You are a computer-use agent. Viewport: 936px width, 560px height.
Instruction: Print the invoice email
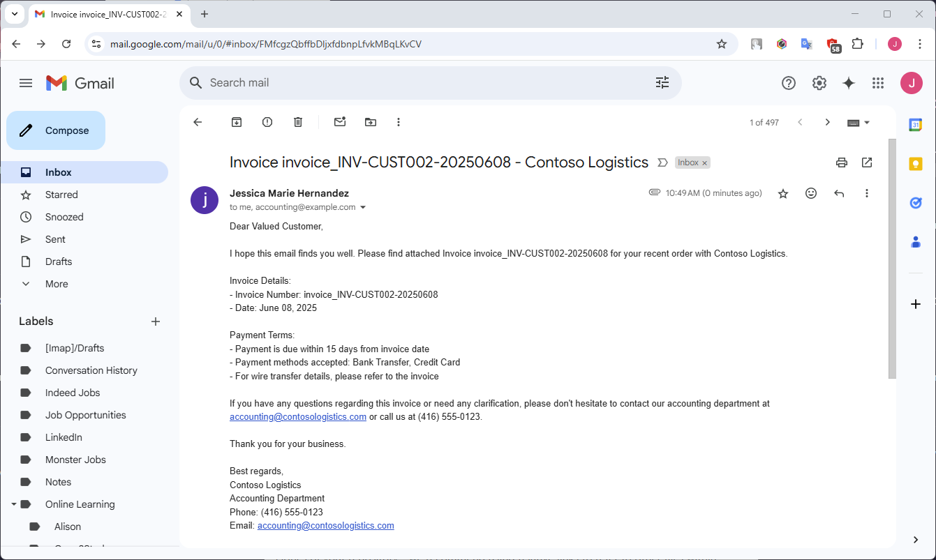842,162
